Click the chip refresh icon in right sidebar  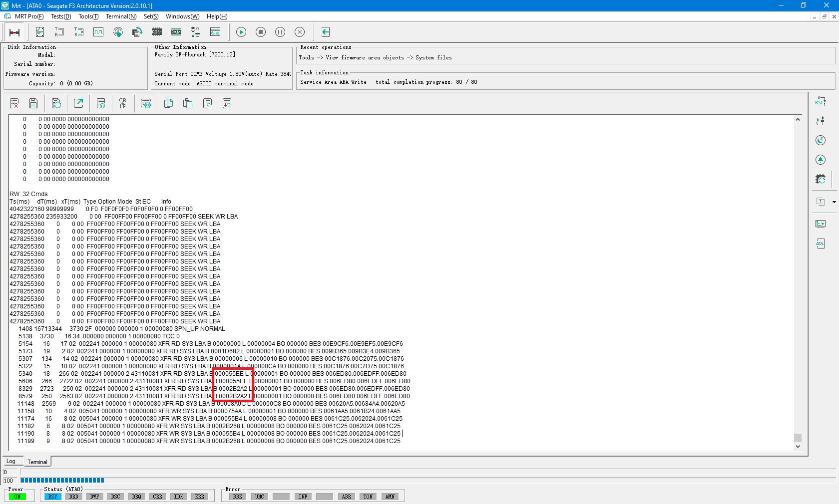click(821, 179)
